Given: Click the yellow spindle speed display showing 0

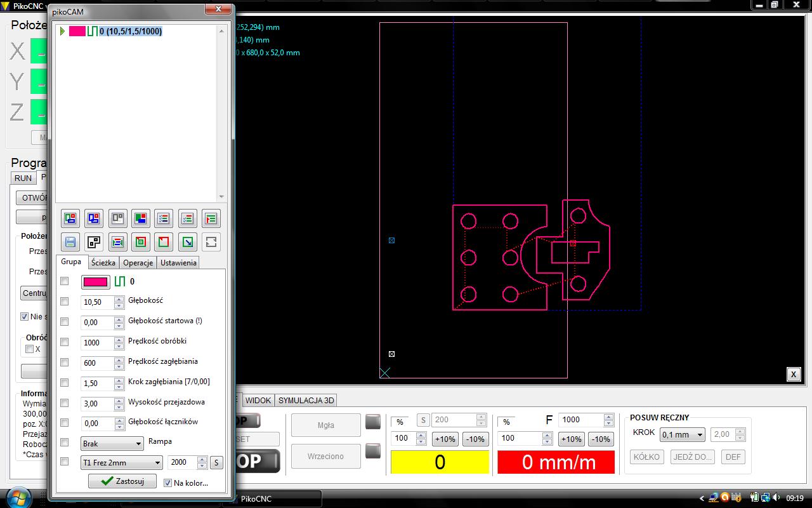Looking at the screenshot, I should tap(440, 462).
